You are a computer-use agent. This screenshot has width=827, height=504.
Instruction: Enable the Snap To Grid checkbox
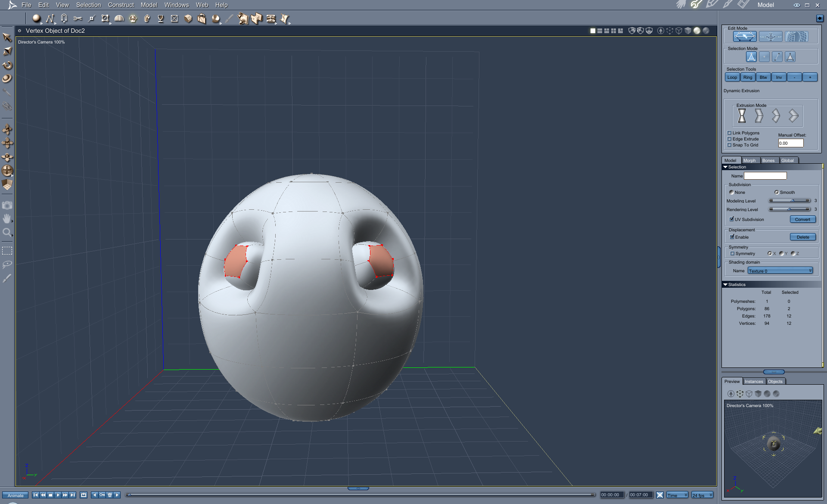(x=730, y=145)
